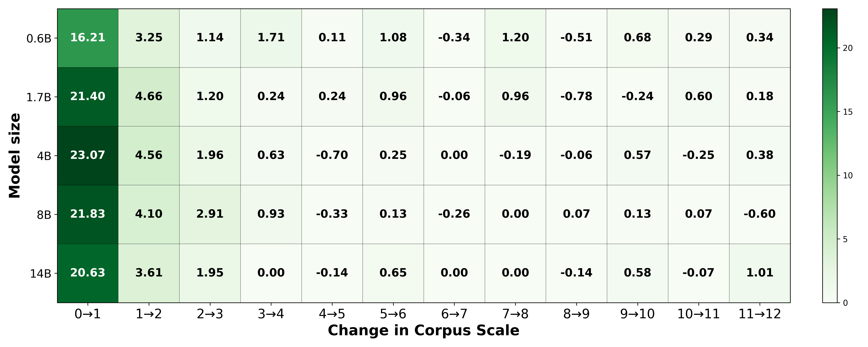868x347 pixels.
Task: Pick the 21.83 cell in 8B row
Action: [88, 214]
